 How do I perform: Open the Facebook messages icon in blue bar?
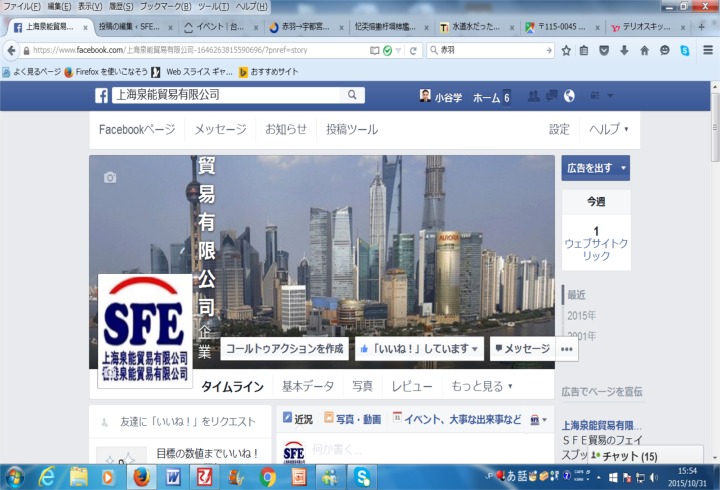click(551, 96)
